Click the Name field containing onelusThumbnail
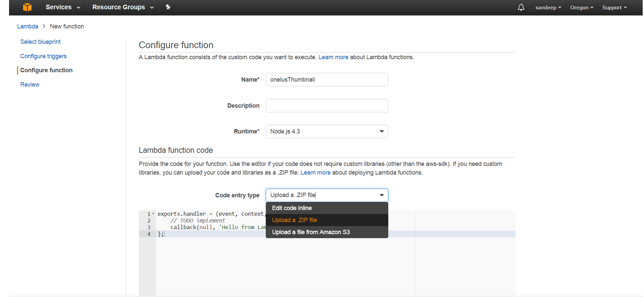The height and width of the screenshot is (297, 644). point(326,80)
